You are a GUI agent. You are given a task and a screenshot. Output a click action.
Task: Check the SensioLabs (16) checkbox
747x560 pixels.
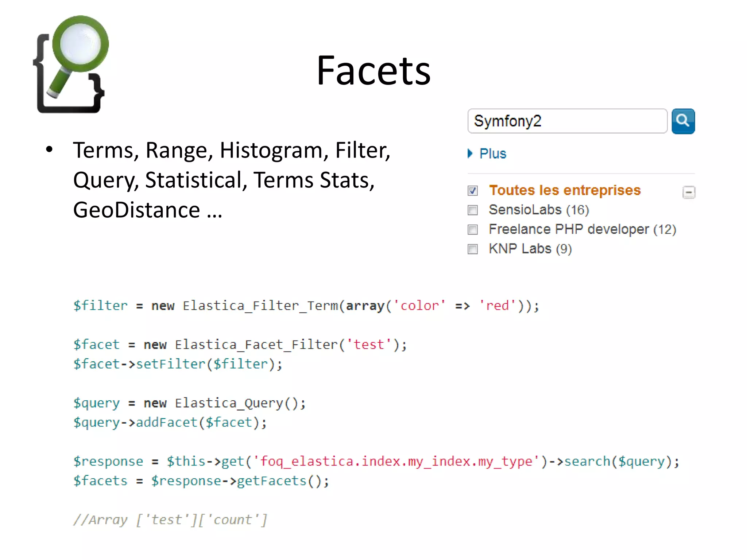tap(473, 210)
